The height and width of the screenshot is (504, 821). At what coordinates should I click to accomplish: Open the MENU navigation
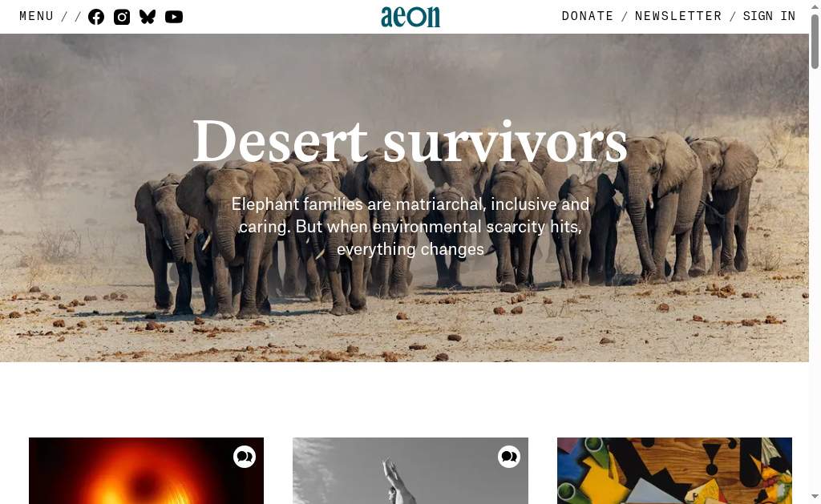(x=36, y=16)
